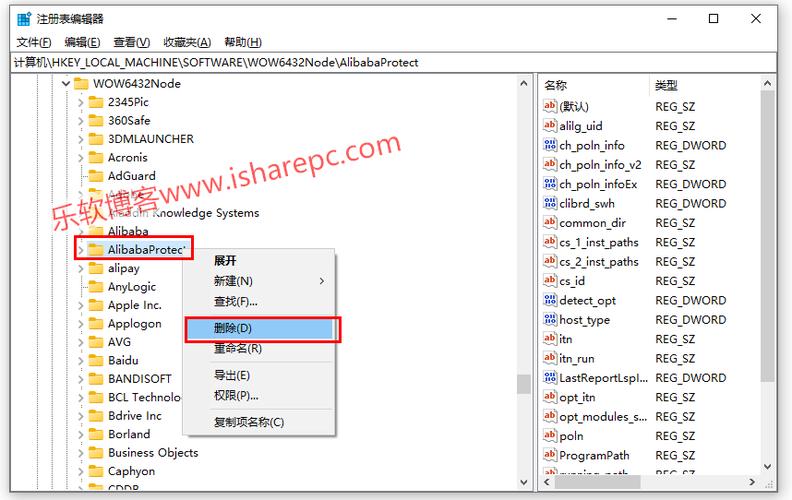792x500 pixels.
Task: Expand the AlibabaProtect key arrow
Action: (81, 250)
